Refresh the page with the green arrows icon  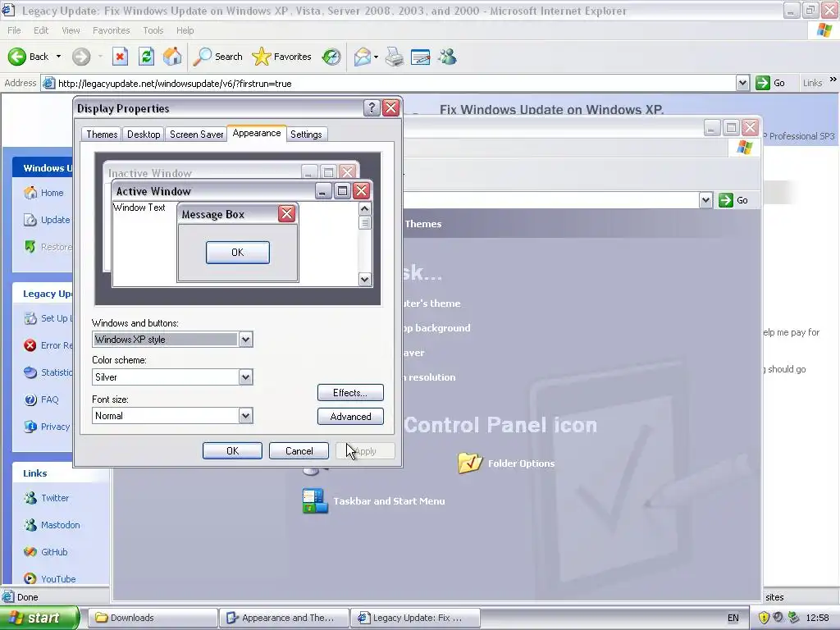tap(146, 57)
